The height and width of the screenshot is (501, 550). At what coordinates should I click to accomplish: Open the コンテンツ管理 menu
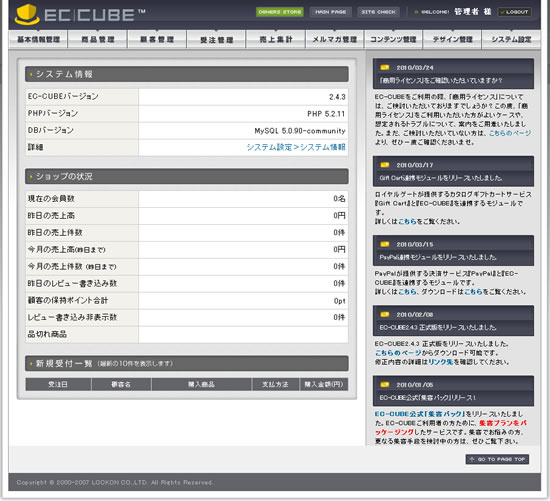tap(394, 39)
